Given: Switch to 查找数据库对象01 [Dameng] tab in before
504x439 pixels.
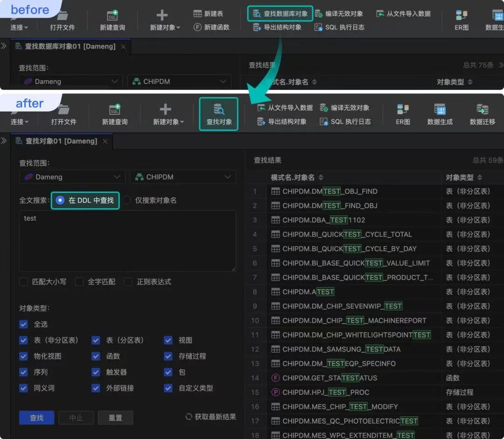Looking at the screenshot, I should point(70,46).
